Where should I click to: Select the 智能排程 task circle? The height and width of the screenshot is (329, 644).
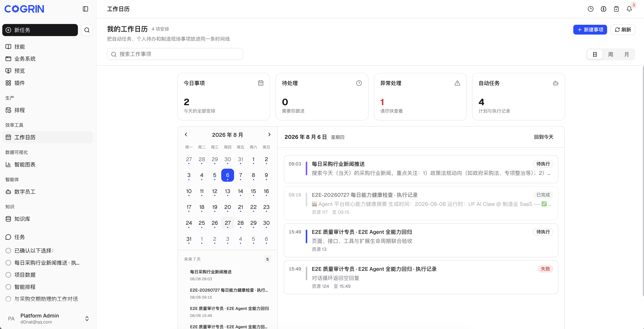[8, 287]
